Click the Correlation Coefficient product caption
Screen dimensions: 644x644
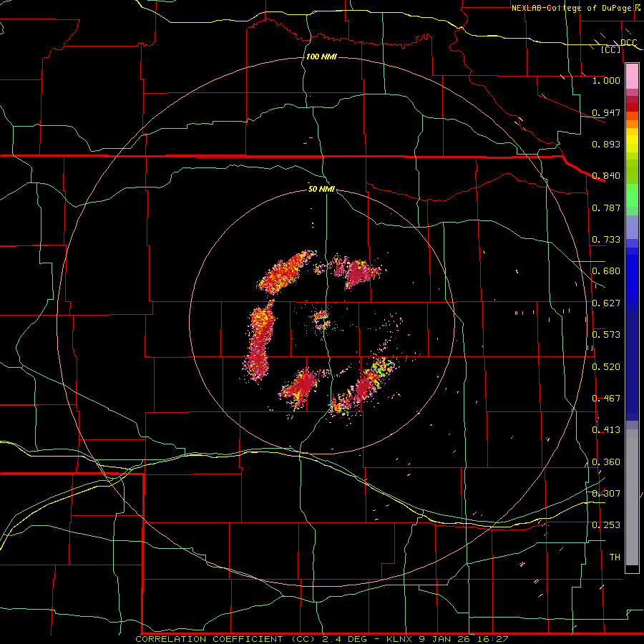coord(322,639)
